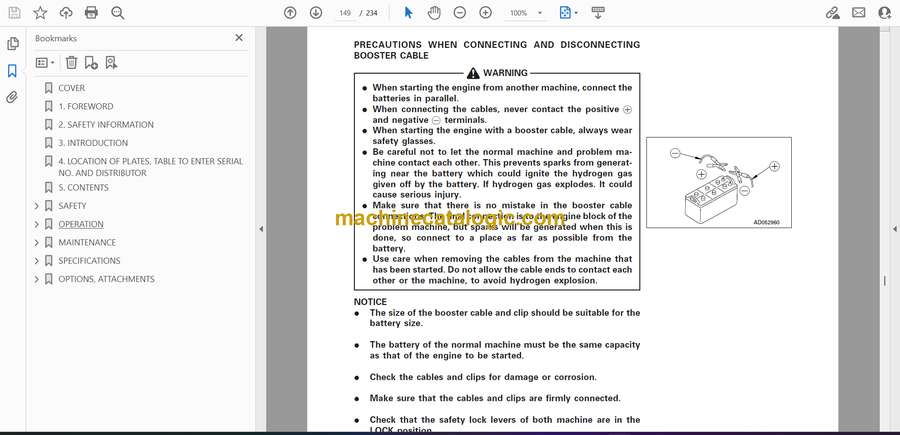Close the Bookmarks panel
The width and height of the screenshot is (900, 435).
[239, 38]
